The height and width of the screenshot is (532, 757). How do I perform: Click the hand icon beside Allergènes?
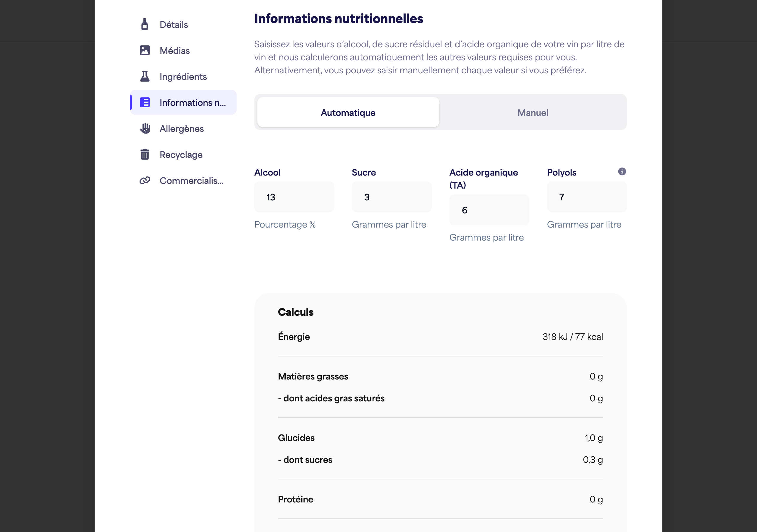tap(145, 129)
